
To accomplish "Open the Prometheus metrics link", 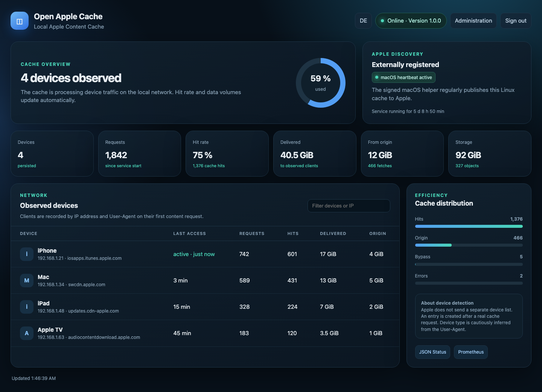I will (x=471, y=352).
